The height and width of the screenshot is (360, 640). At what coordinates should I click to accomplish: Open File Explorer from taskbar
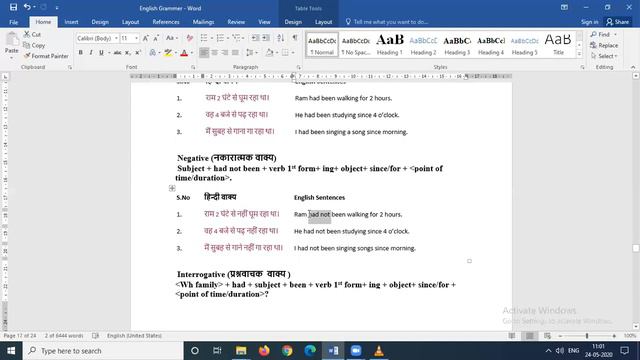pyautogui.click(x=241, y=351)
